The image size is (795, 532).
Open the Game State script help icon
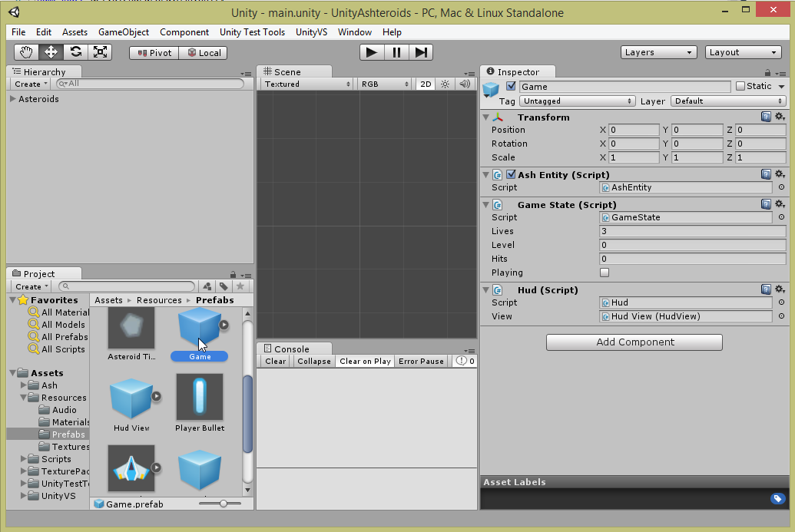(766, 204)
